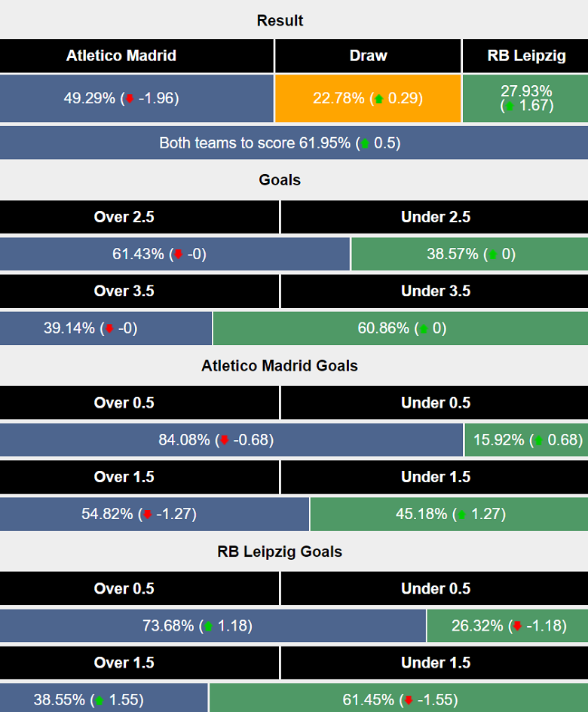Viewport: 588px width, 712px height.
Task: Click the red arrow next to 84.08%
Action: [x=223, y=440]
